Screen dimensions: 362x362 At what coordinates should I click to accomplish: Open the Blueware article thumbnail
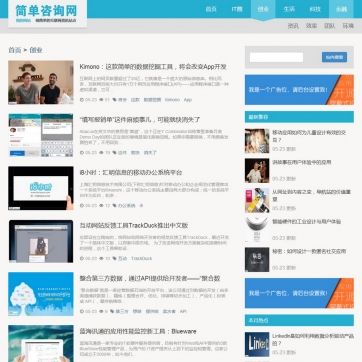tap(41, 344)
